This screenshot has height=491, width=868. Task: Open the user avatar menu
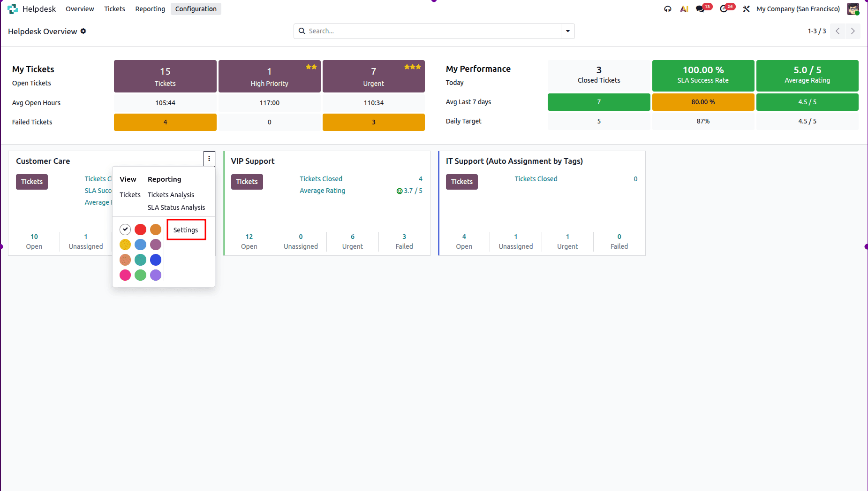point(853,9)
